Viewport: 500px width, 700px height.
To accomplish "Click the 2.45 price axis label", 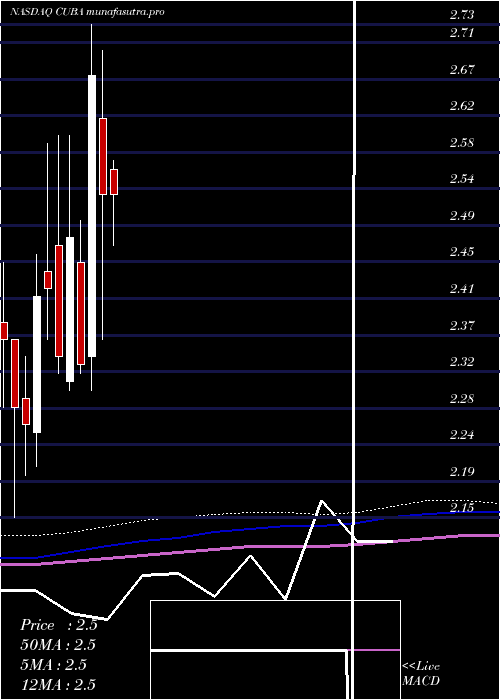I will 462,252.
